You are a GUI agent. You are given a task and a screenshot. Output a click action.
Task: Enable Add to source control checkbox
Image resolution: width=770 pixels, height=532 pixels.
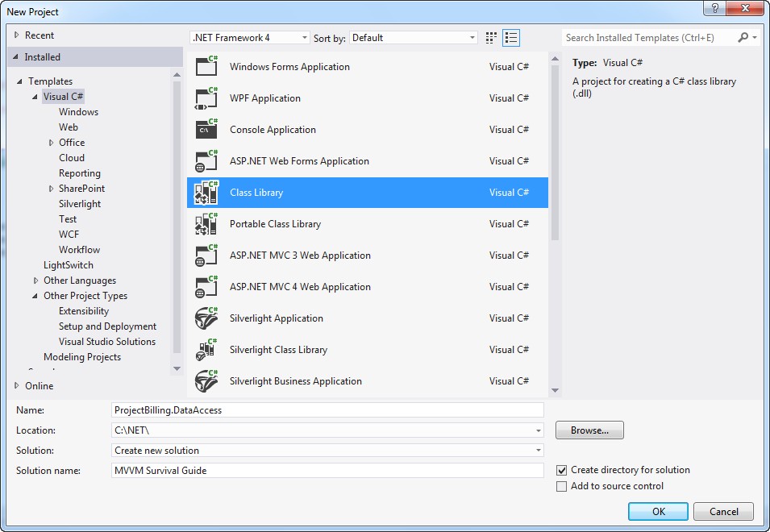coord(562,486)
